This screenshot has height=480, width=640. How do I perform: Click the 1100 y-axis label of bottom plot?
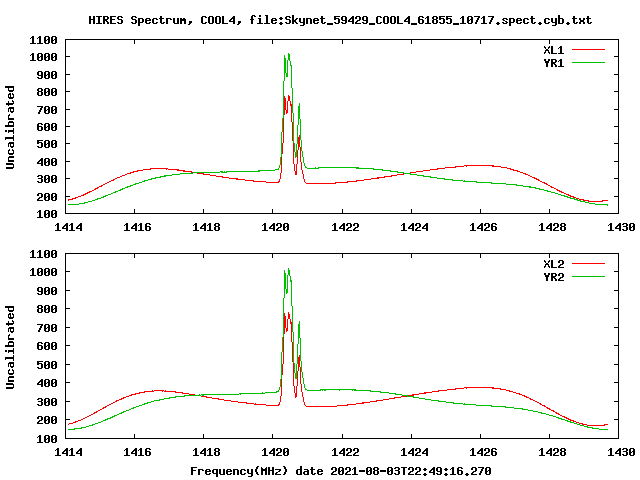(43, 254)
